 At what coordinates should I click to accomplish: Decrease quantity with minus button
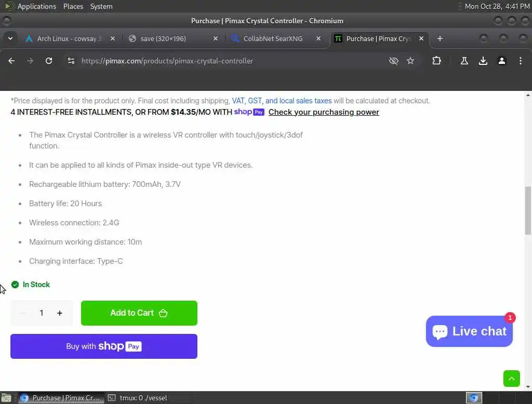tap(23, 313)
